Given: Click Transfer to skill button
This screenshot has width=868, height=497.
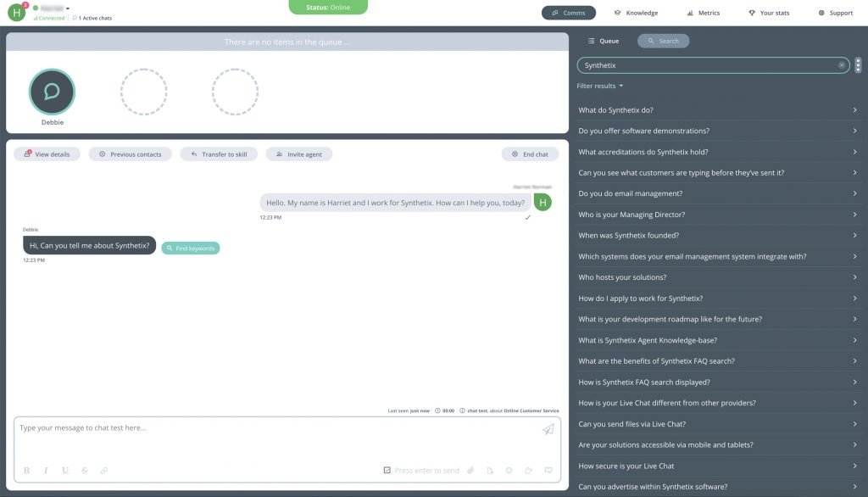Looking at the screenshot, I should point(219,154).
